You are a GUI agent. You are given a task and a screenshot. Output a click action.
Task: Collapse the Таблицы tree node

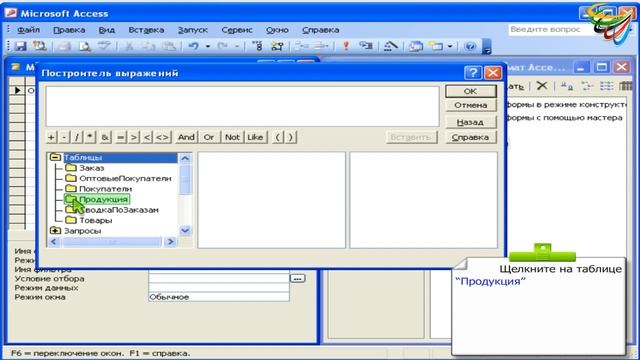point(55,158)
